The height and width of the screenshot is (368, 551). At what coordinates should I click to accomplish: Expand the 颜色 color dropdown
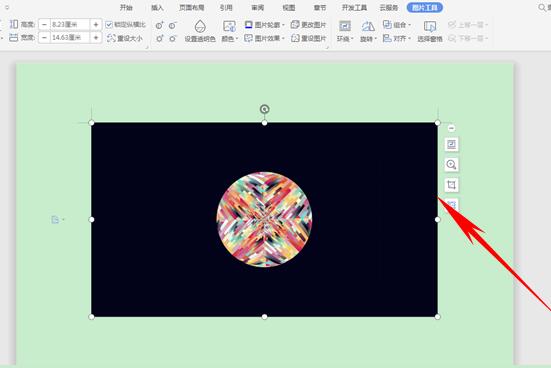click(230, 32)
